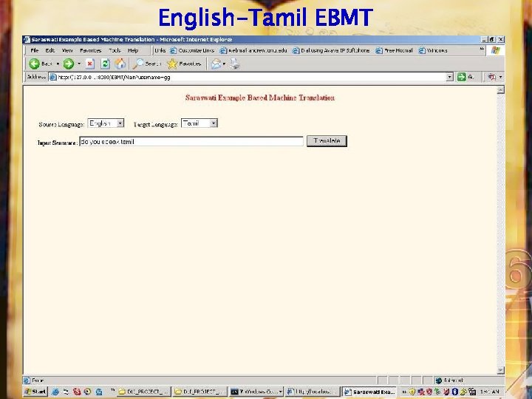Click the page scrollbar up arrow
Image resolution: width=532 pixels, height=399 pixels.
tap(500, 90)
